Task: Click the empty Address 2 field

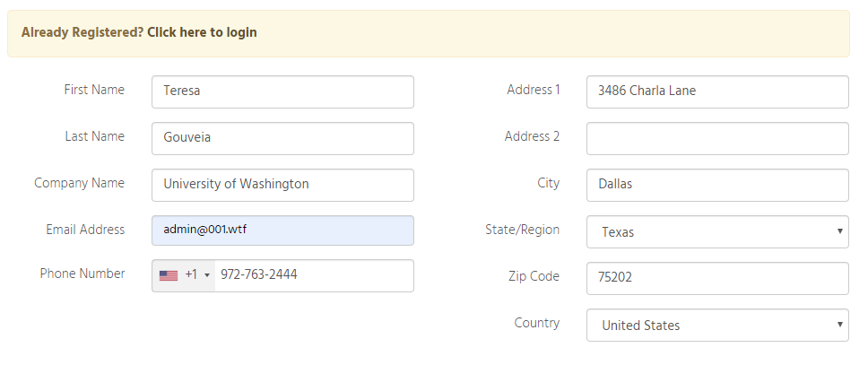Action: 717,138
